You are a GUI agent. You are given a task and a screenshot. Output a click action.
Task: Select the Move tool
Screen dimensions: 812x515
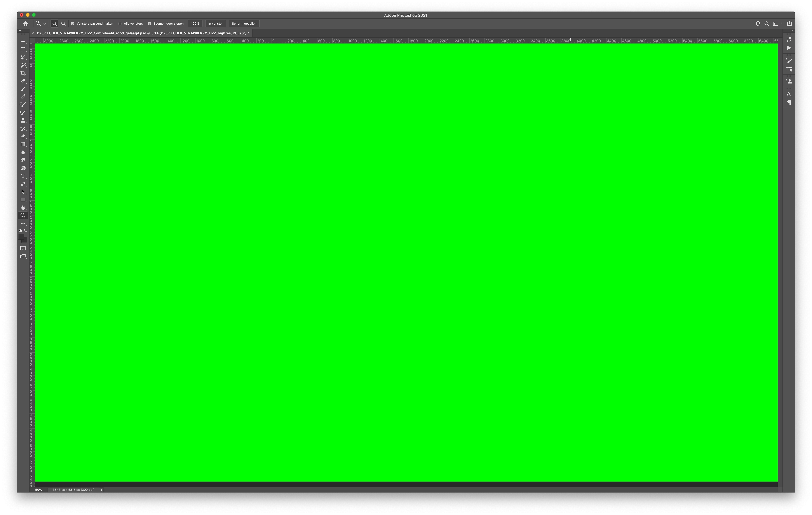[23, 42]
